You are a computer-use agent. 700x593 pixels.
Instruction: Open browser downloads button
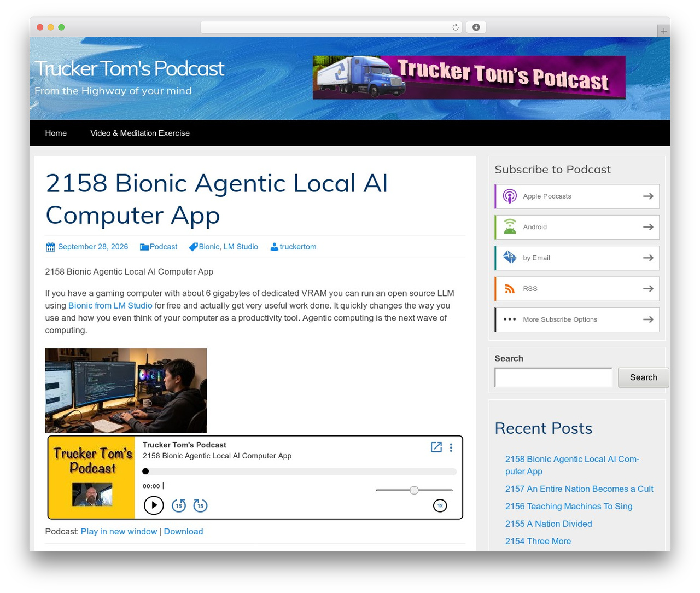476,27
